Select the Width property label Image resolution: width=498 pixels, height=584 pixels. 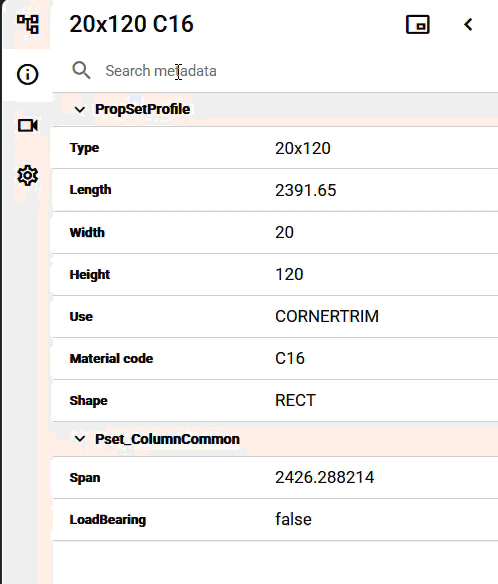87,232
